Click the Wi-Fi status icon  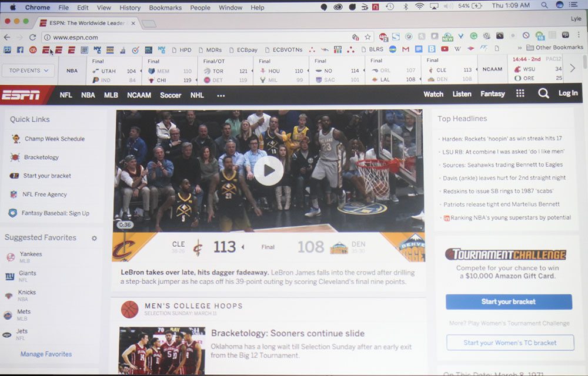(x=420, y=6)
